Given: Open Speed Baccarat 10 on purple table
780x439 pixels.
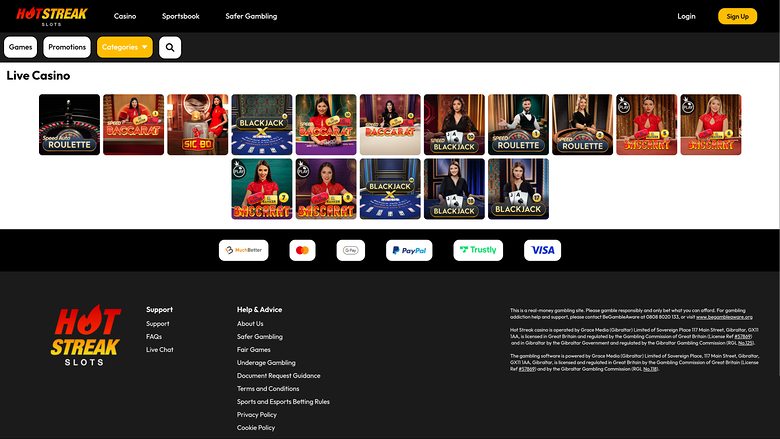Looking at the screenshot, I should [x=326, y=124].
